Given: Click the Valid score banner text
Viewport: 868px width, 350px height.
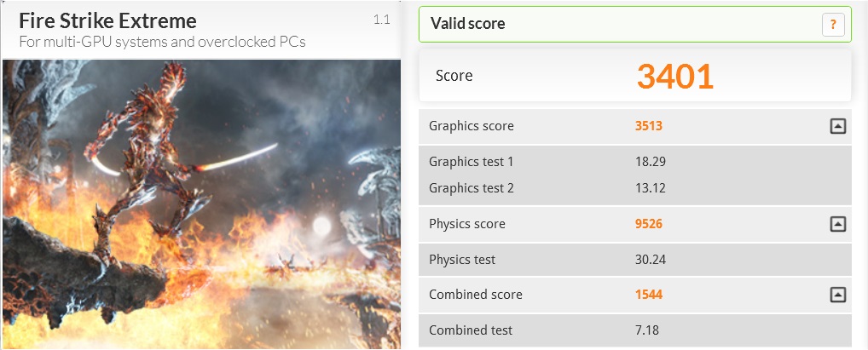Looking at the screenshot, I should [468, 24].
